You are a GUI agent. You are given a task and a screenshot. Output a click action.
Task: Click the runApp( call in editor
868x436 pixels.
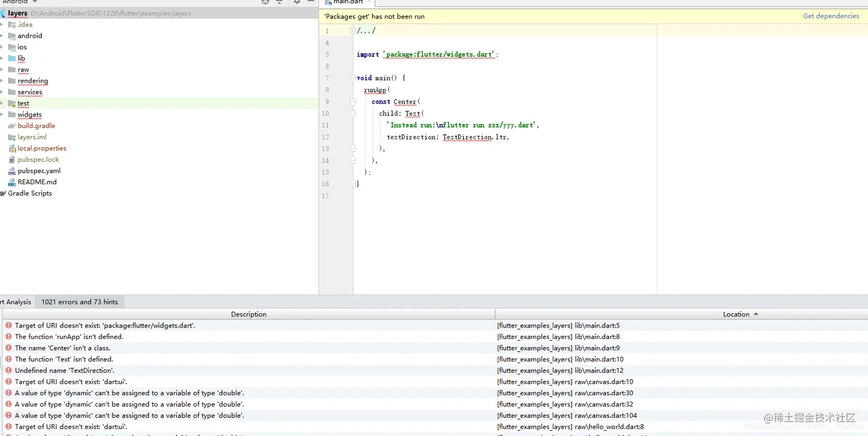click(377, 90)
